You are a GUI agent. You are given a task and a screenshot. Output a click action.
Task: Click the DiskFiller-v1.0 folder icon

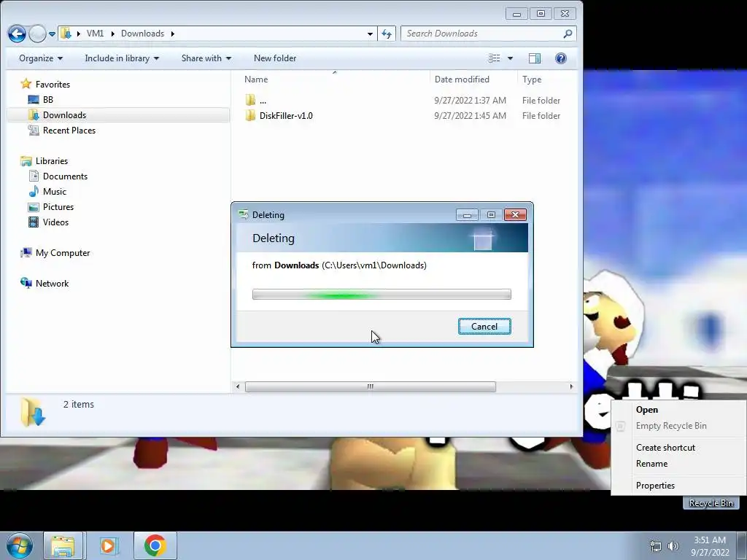pyautogui.click(x=250, y=116)
